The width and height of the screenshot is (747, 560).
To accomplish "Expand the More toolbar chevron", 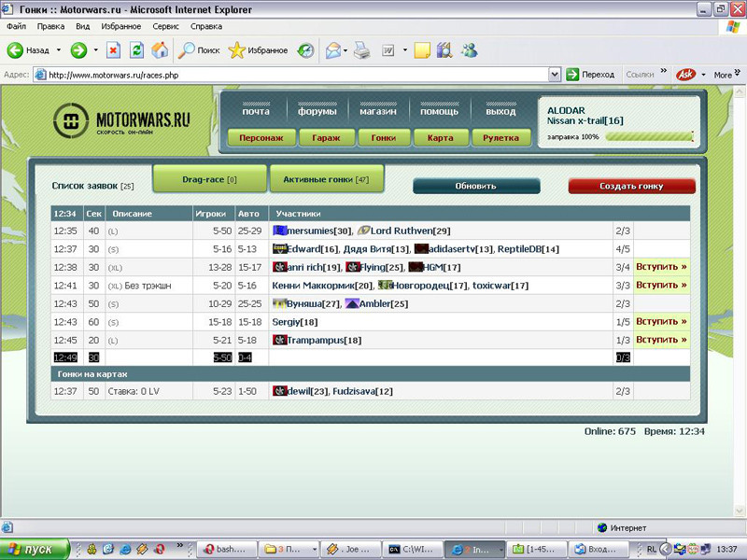I will (738, 72).
